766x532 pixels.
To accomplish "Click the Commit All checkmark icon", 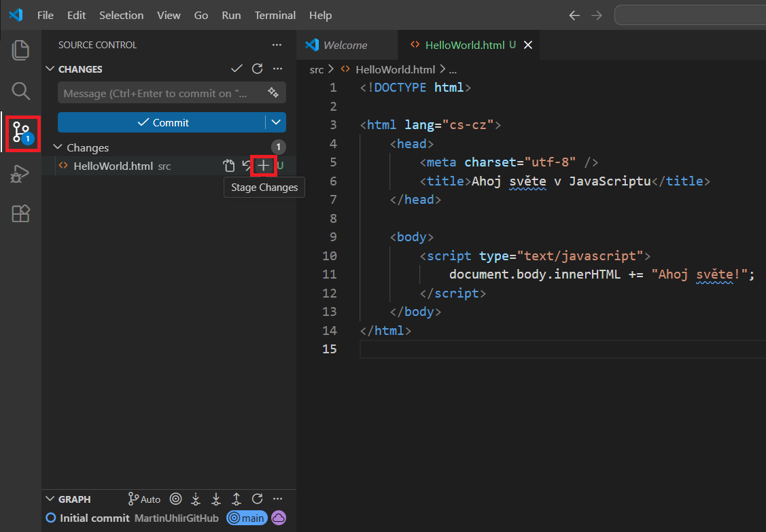I will click(237, 69).
